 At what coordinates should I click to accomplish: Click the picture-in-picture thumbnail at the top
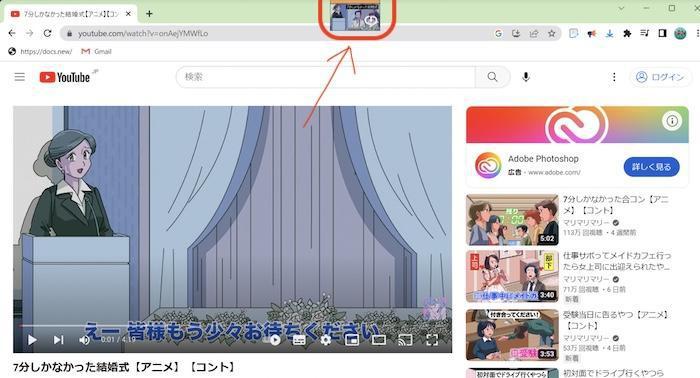pos(355,16)
